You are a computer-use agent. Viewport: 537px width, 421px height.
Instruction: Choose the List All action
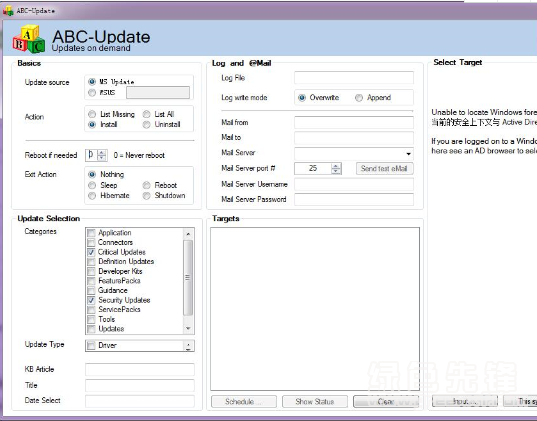[147, 114]
